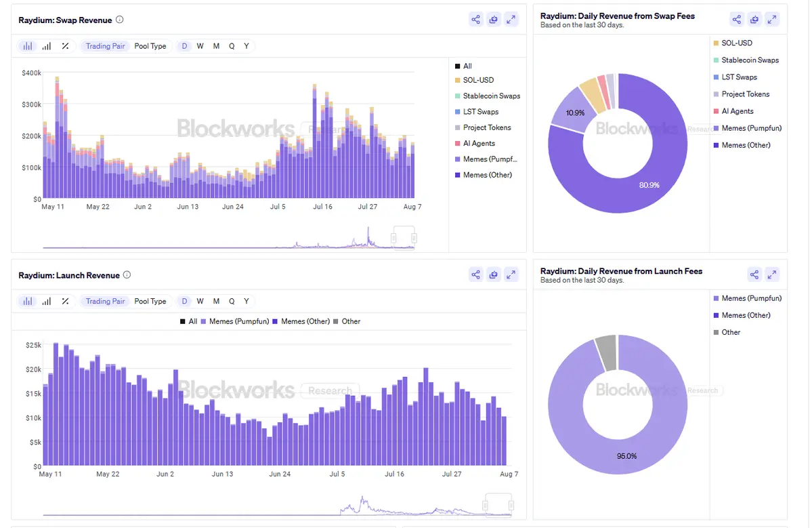Download image of Daily Revenue from Swap Fees
The width and height of the screenshot is (812, 528).
pyautogui.click(x=754, y=20)
